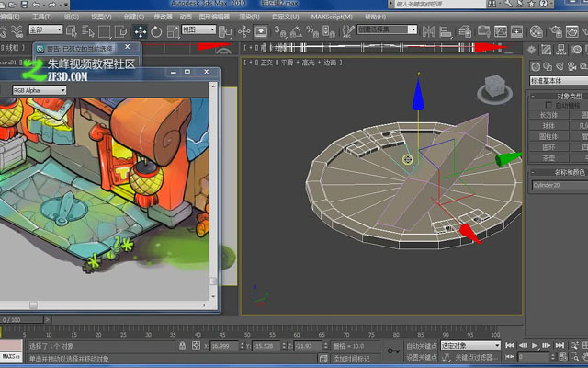Open 选定对象 key filter dropdown

(470, 346)
